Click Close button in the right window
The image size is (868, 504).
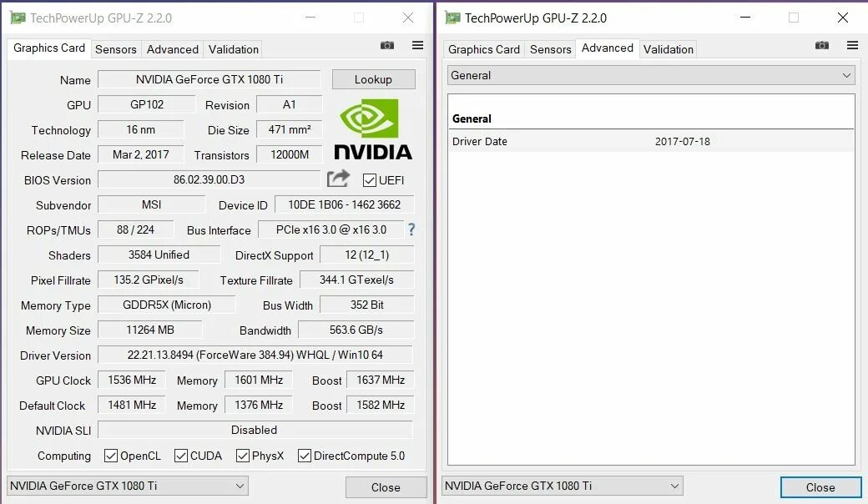pyautogui.click(x=820, y=487)
